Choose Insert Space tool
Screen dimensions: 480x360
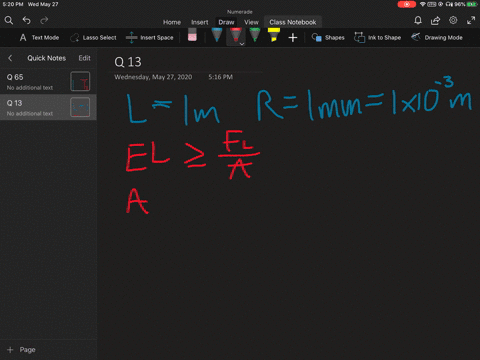(x=150, y=38)
